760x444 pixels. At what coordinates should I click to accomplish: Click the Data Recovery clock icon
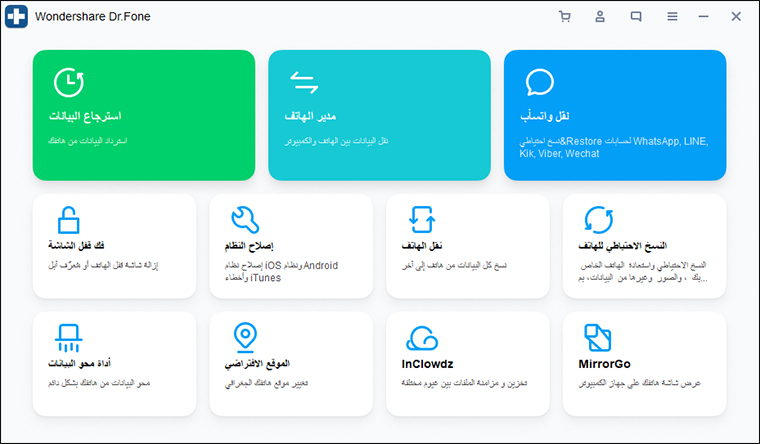(69, 82)
